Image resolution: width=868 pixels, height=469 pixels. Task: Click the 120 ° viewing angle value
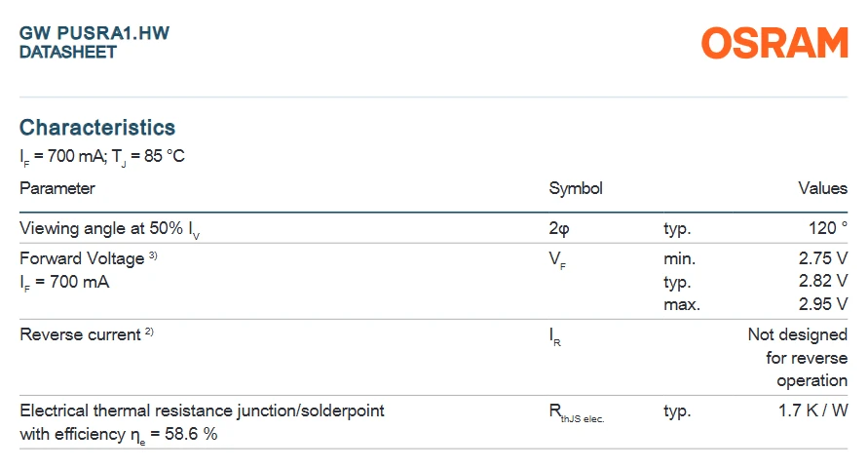tap(828, 228)
